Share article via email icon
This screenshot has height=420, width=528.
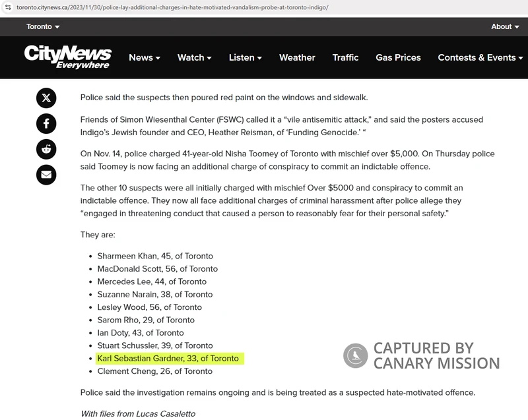click(46, 175)
